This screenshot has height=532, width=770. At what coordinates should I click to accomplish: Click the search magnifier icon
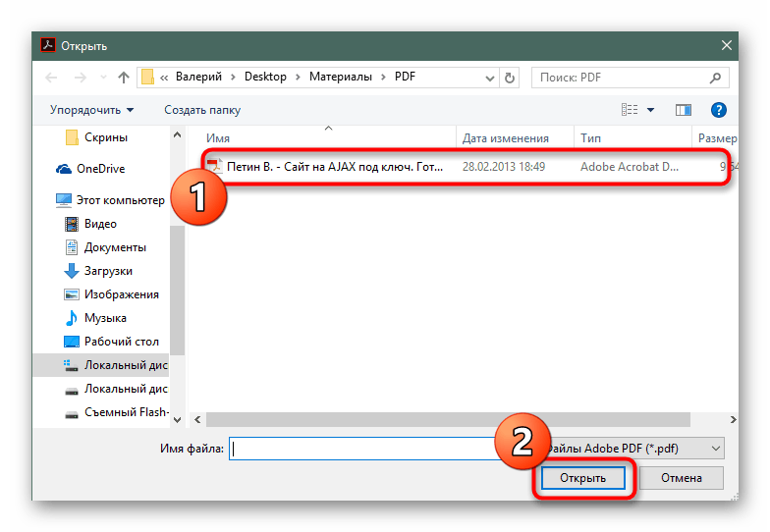coord(715,78)
